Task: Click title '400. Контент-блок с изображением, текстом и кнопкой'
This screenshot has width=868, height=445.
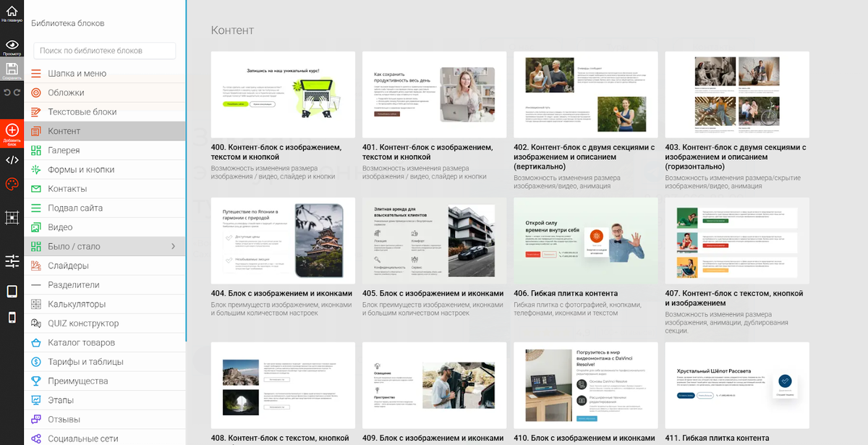Action: 276,152
